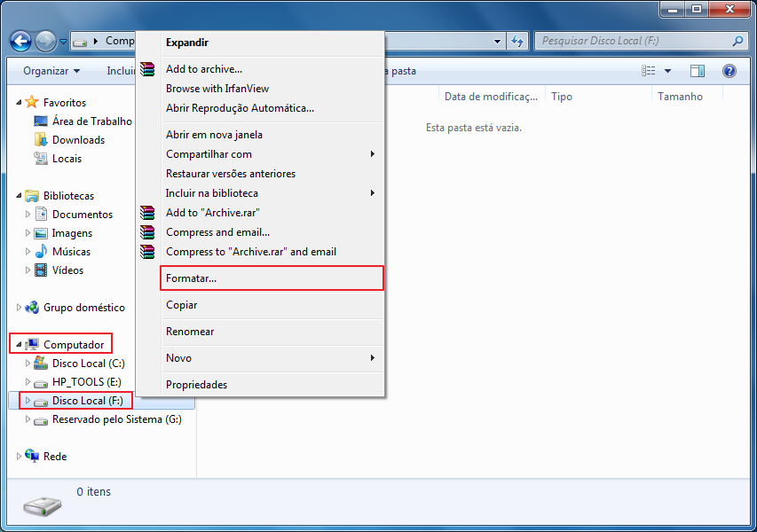Expand the Documentos library node
Image resolution: width=757 pixels, height=532 pixels.
click(x=28, y=215)
